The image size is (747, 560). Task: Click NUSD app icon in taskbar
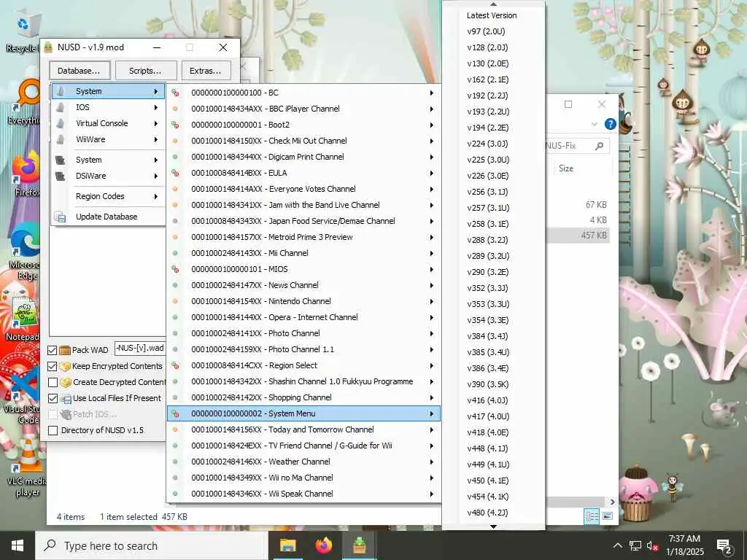(359, 545)
